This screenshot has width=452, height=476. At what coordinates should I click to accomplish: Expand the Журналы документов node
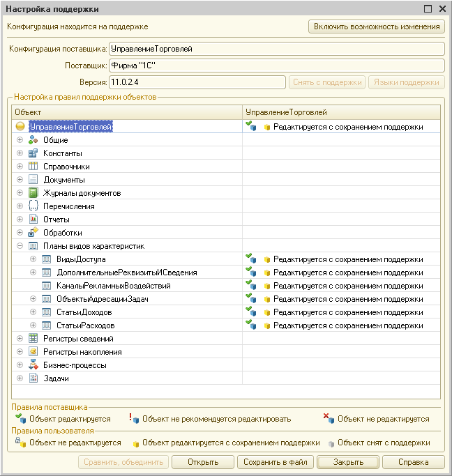(20, 193)
